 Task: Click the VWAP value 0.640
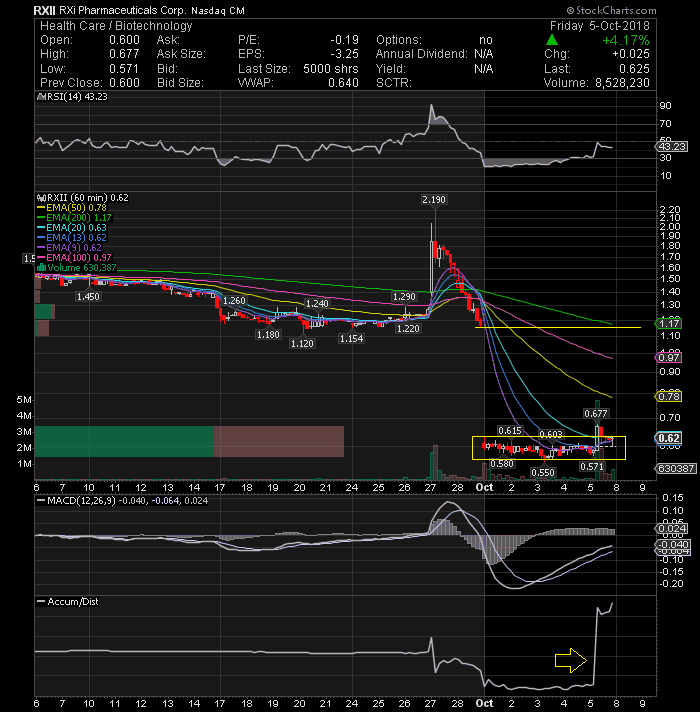coord(344,83)
